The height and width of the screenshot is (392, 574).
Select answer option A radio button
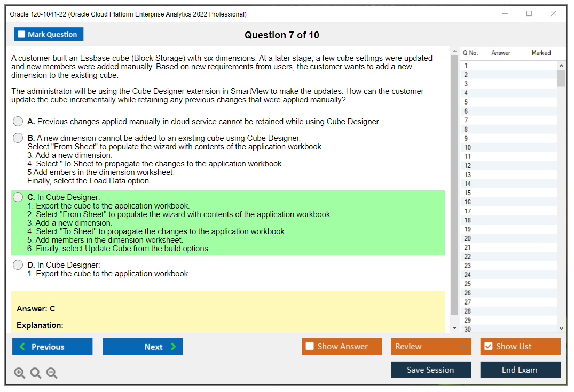coord(18,122)
